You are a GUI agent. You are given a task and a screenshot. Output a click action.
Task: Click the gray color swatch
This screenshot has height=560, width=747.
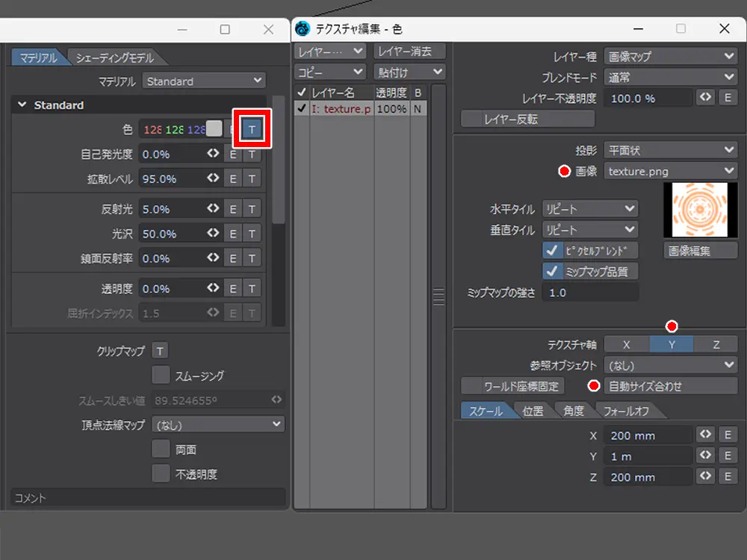(x=214, y=128)
